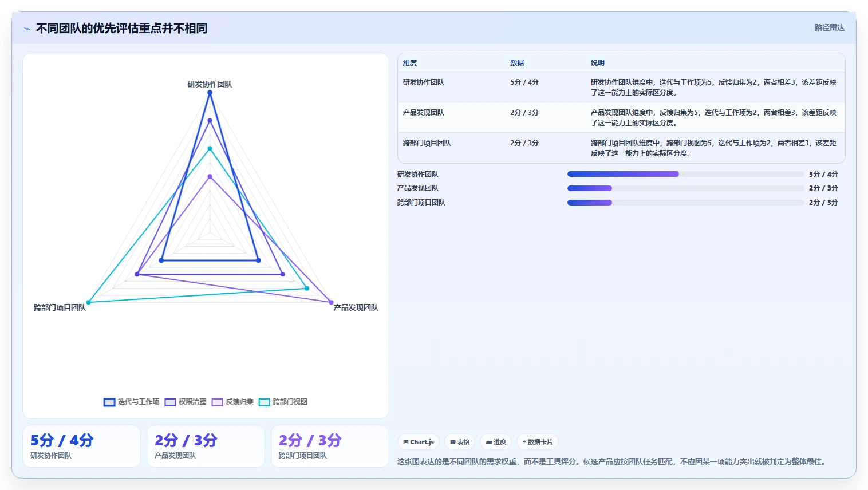Click the 研发协作团队 label beside progress bars
This screenshot has height=490, width=868.
coord(418,175)
